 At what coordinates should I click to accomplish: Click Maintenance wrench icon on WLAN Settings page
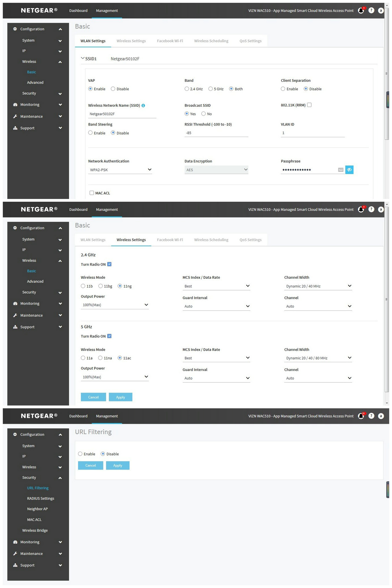(x=15, y=116)
